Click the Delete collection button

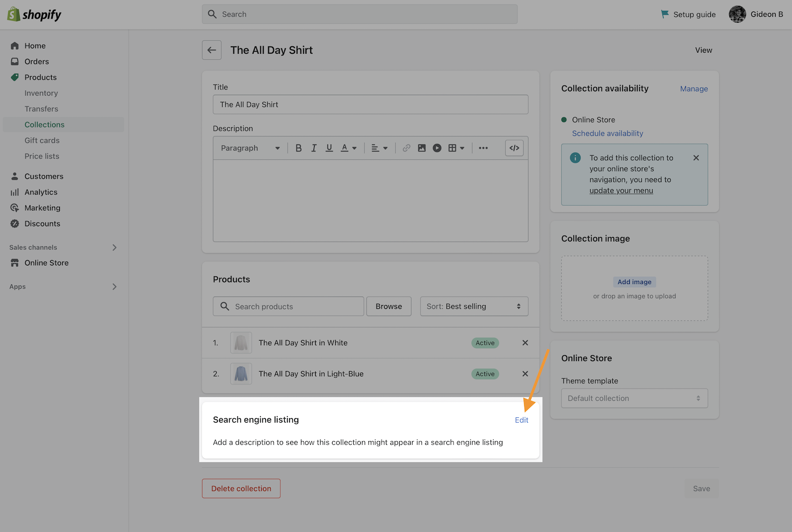241,488
